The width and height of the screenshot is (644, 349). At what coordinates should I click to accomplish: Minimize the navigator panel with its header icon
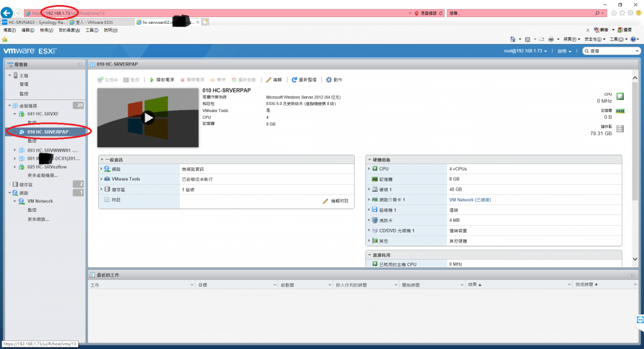tap(80, 65)
